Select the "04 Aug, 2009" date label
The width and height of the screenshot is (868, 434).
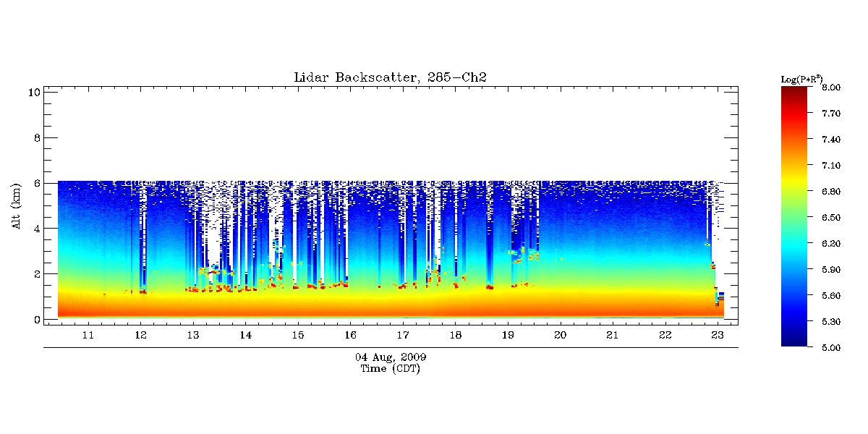391,357
